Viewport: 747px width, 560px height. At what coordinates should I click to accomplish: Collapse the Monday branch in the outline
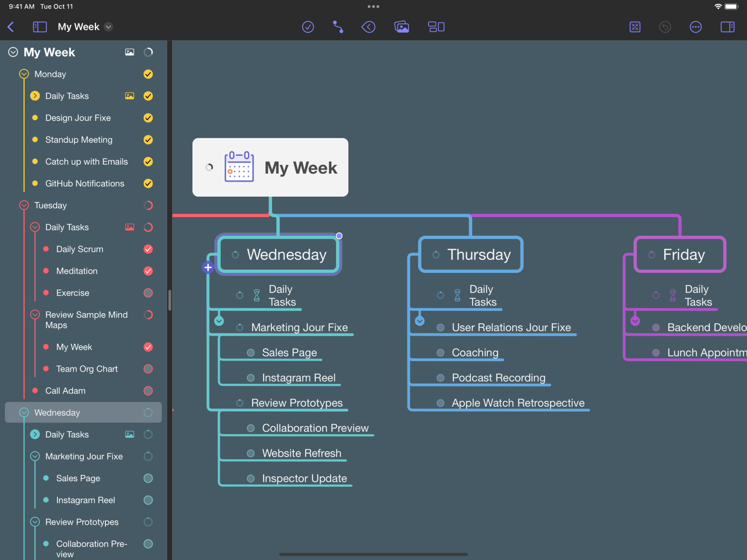click(x=24, y=74)
